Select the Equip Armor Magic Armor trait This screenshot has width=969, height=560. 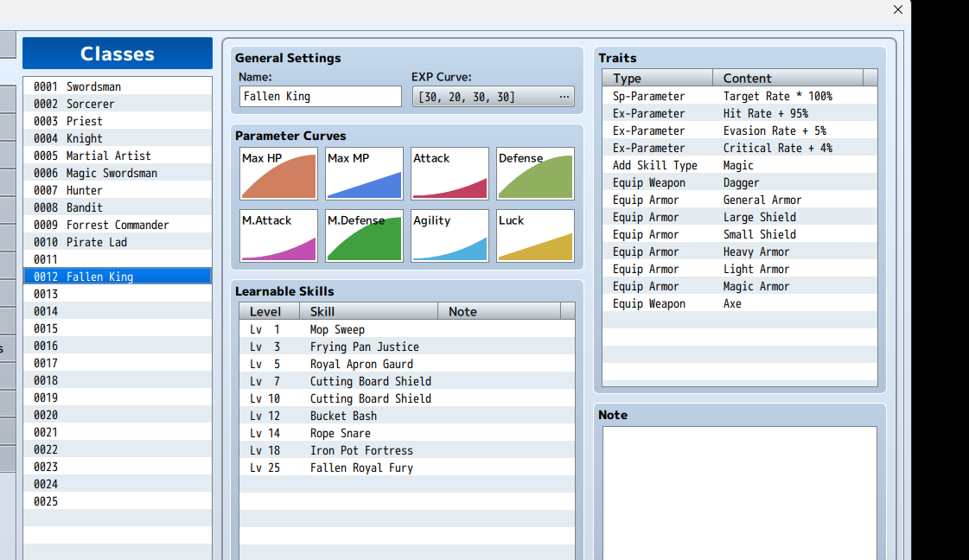pyautogui.click(x=740, y=287)
